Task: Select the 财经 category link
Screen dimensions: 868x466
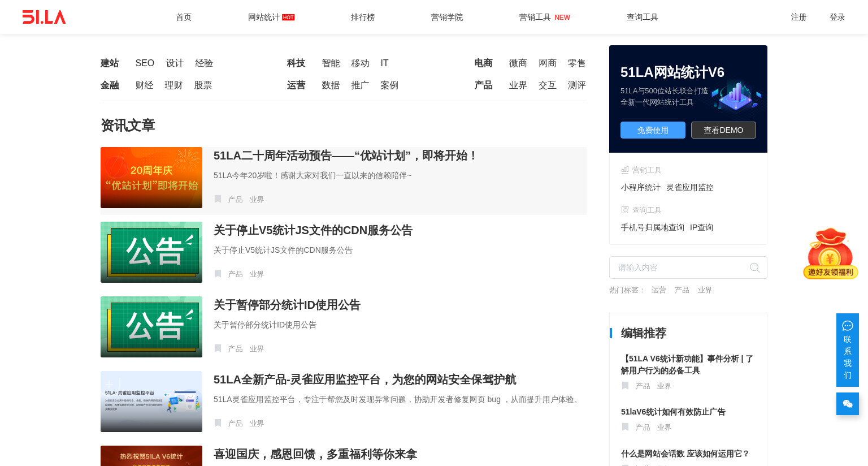Action: [x=145, y=85]
